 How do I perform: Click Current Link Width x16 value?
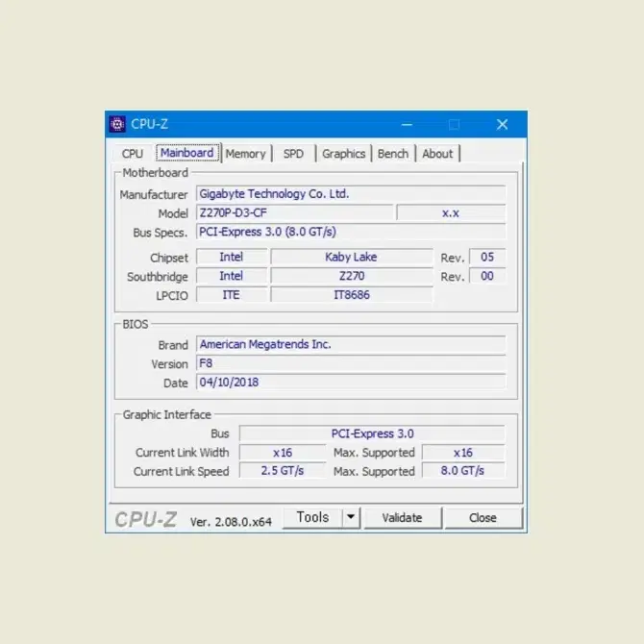283,453
